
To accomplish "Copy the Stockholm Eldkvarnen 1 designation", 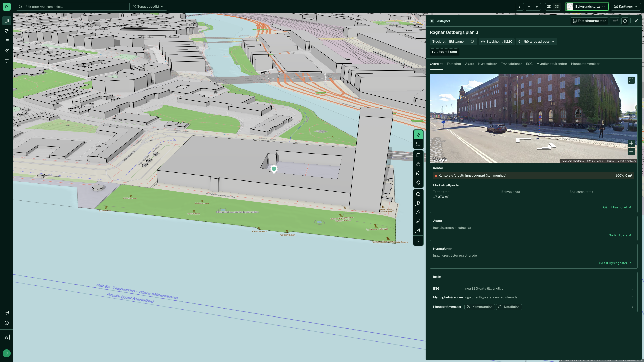I will (473, 42).
